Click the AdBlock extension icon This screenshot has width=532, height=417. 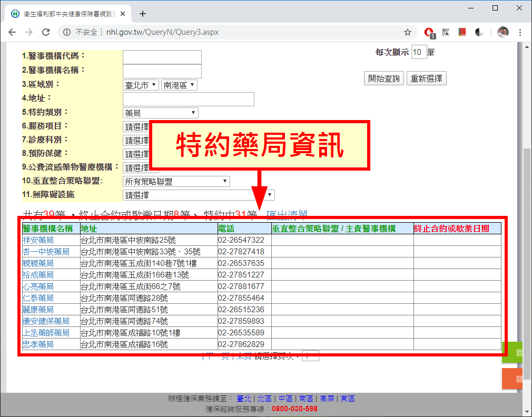tap(428, 32)
